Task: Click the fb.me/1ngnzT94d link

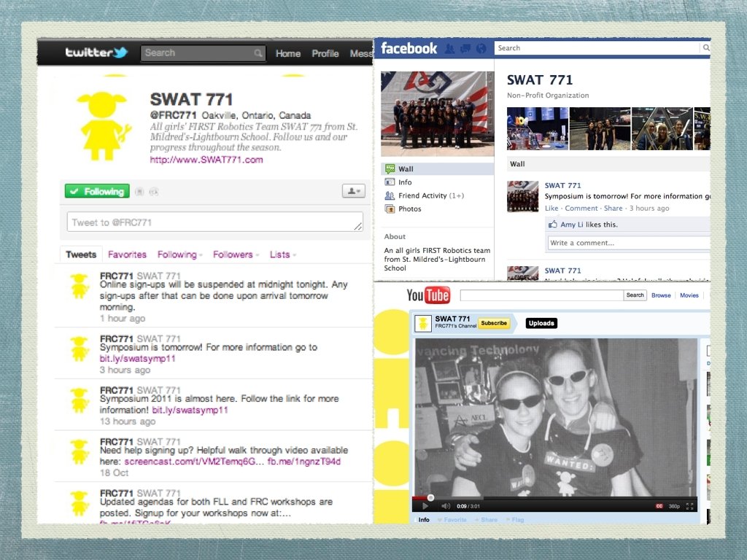Action: [x=304, y=462]
